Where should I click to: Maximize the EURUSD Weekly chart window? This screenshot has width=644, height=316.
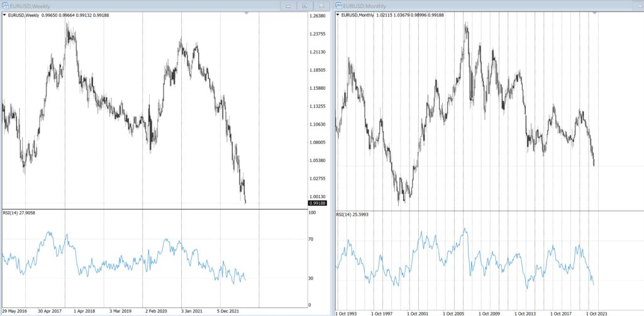305,6
